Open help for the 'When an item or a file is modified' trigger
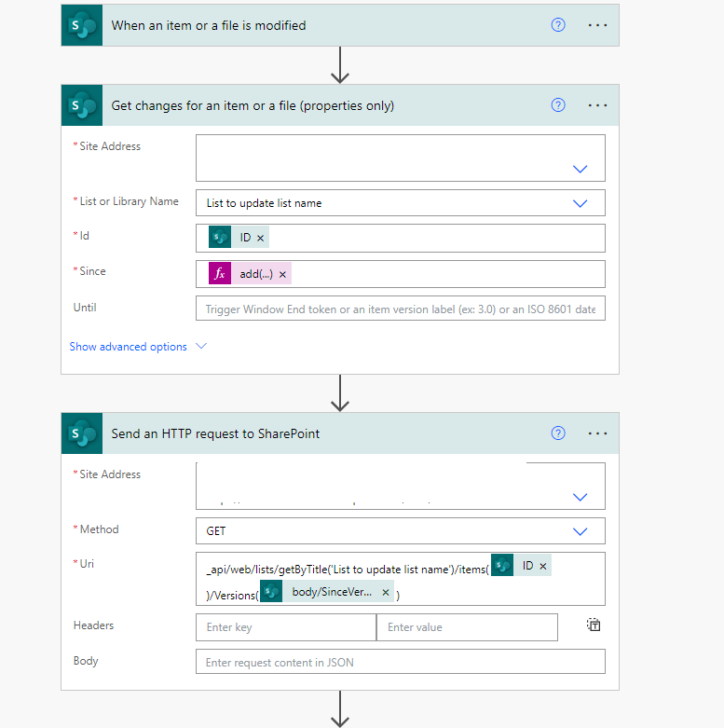Viewport: 724px width, 728px height. [x=558, y=25]
